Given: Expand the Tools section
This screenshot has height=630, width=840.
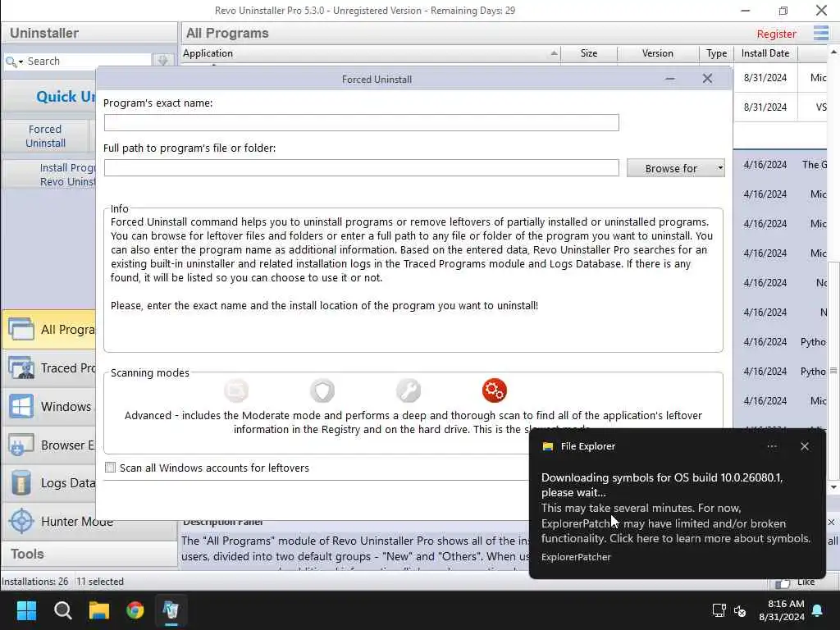Looking at the screenshot, I should pyautogui.click(x=89, y=554).
